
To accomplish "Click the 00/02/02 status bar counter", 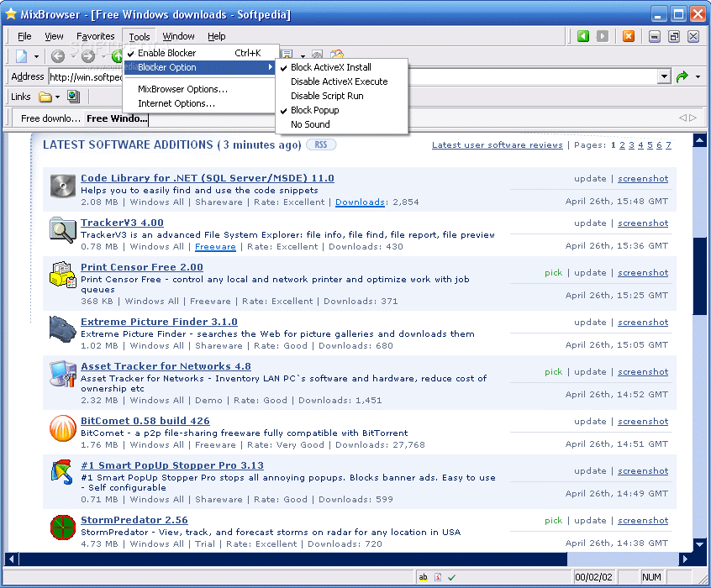I will coord(593,577).
